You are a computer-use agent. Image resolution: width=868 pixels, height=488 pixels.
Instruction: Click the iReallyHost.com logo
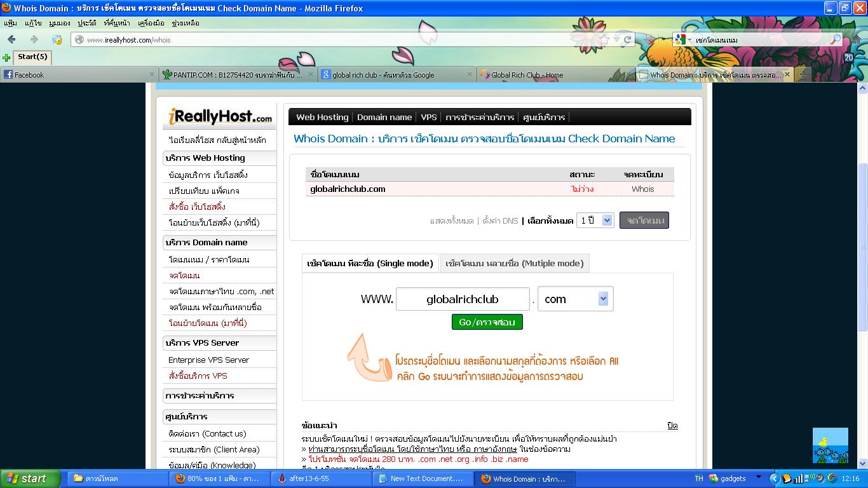(x=220, y=117)
